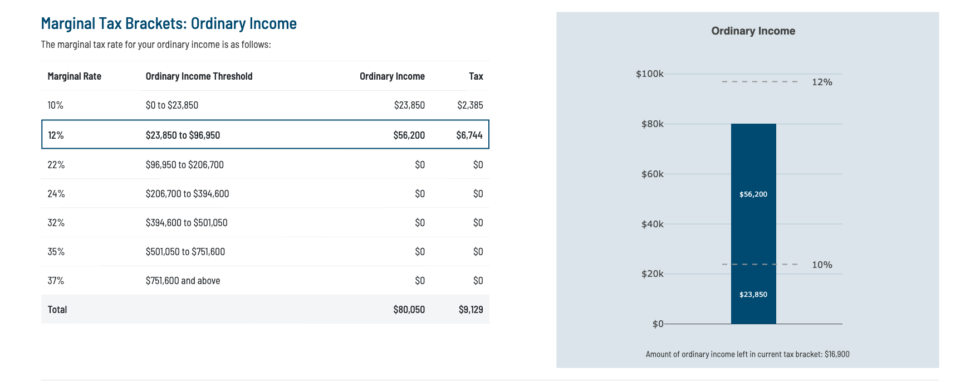Viewport: 980px width, 381px height.
Task: Click the 12% dashed threshold label in chart
Action: pos(822,82)
